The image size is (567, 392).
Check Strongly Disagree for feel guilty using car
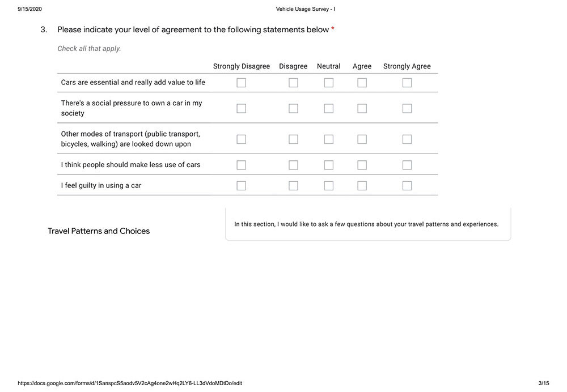click(x=241, y=186)
